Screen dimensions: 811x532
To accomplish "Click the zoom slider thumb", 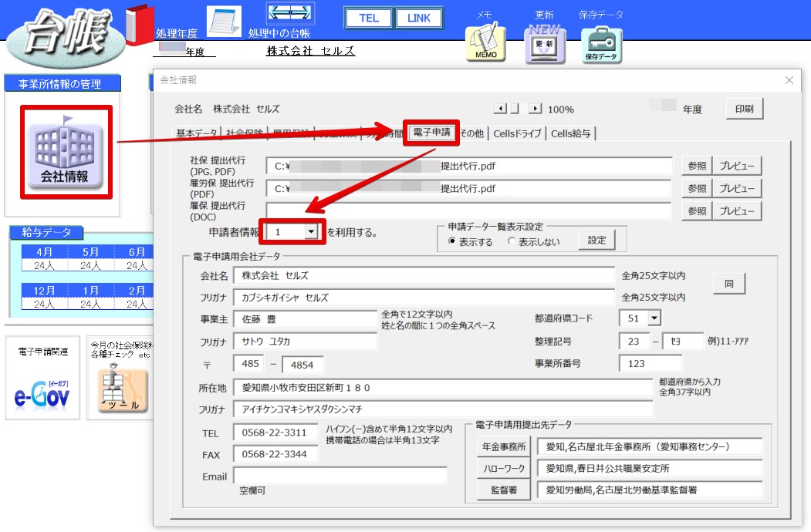I will [x=515, y=109].
